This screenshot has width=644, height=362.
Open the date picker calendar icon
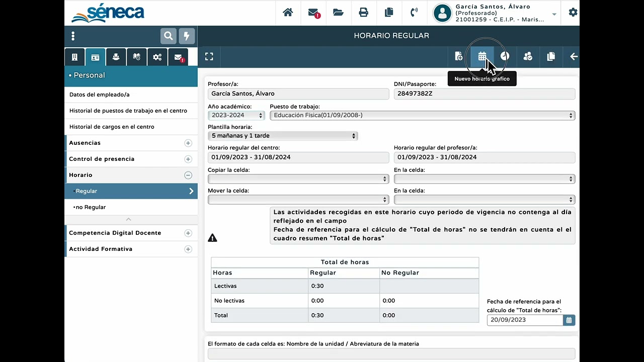coord(569,320)
